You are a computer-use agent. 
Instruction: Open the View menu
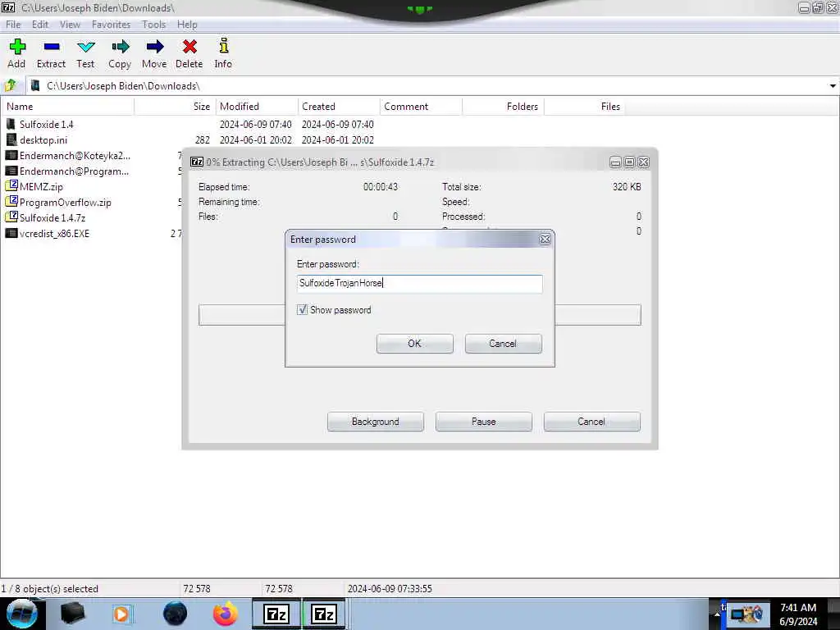pyautogui.click(x=70, y=25)
